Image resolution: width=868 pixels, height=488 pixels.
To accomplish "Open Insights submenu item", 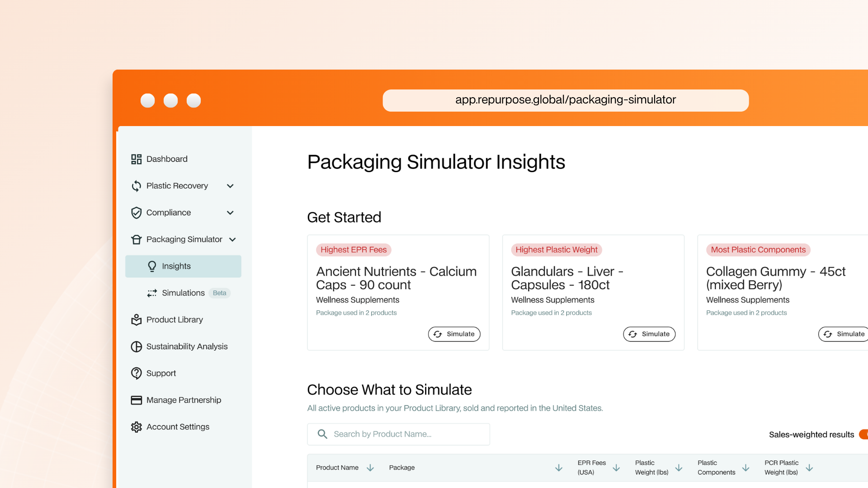I will pos(183,266).
